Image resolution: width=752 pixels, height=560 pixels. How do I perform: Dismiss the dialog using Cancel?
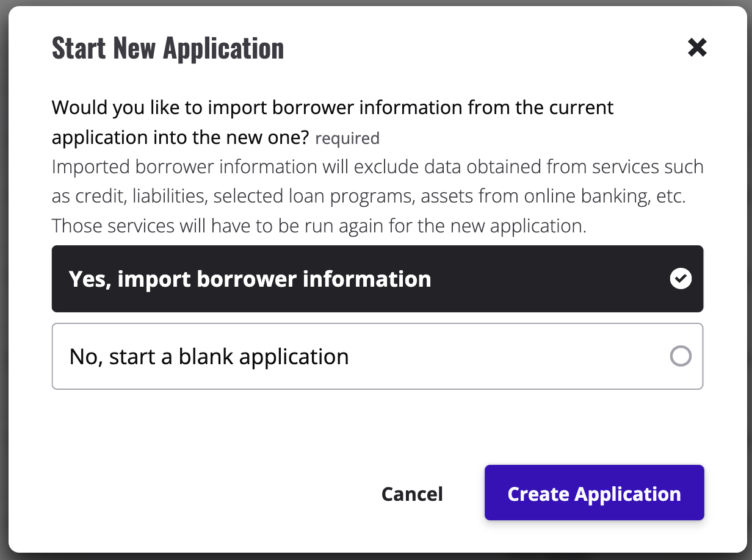click(412, 494)
